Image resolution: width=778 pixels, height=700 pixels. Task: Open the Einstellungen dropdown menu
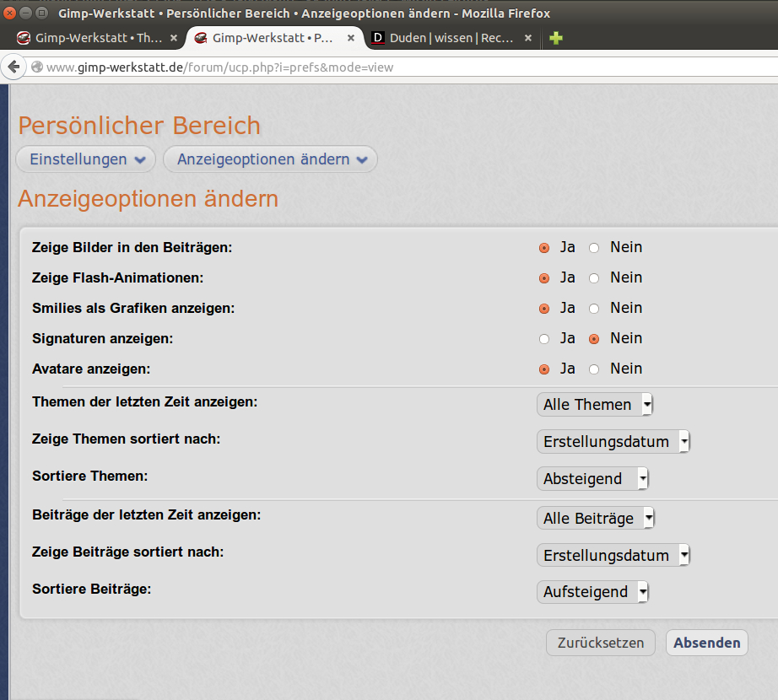pos(86,159)
